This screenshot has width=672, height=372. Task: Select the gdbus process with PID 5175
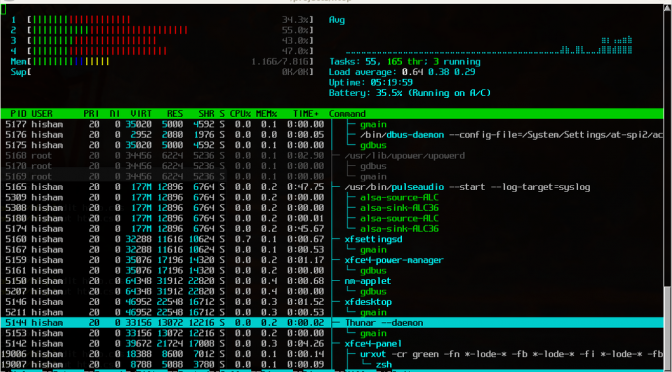click(x=332, y=145)
